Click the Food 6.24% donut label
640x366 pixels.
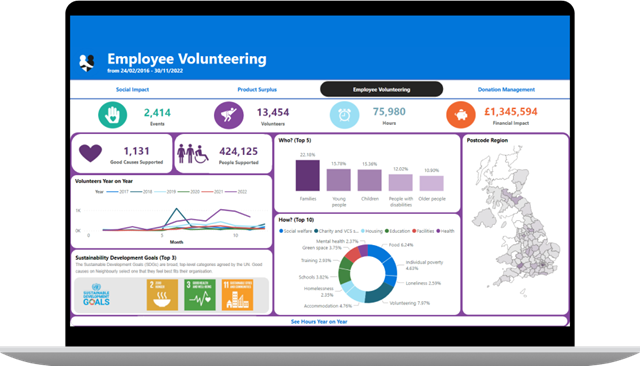point(401,245)
